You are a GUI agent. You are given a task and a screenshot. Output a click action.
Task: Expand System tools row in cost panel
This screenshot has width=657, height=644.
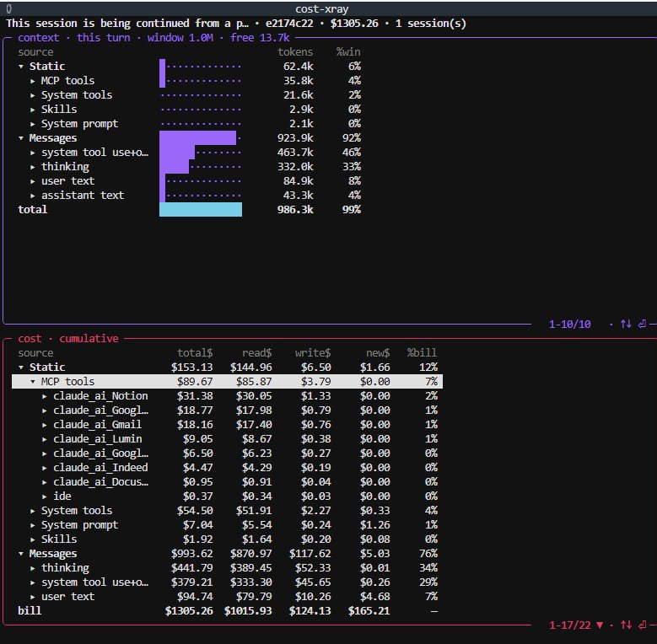33,511
